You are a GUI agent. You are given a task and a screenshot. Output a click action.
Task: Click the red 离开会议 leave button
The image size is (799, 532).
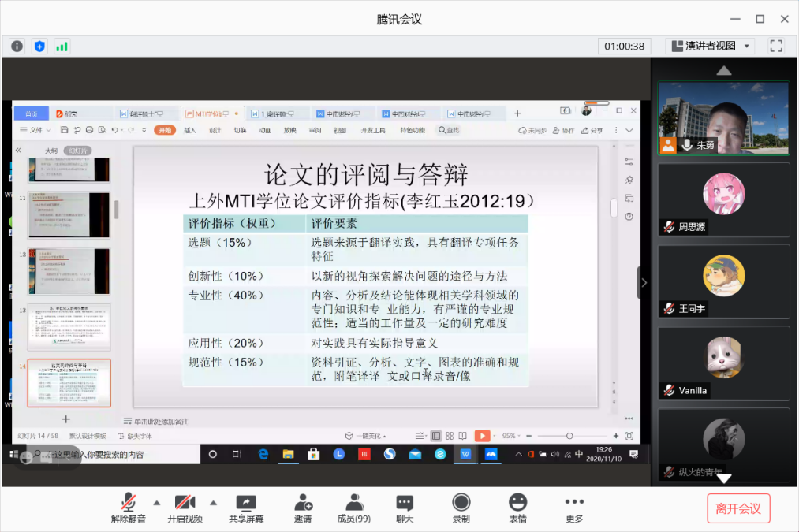738,508
